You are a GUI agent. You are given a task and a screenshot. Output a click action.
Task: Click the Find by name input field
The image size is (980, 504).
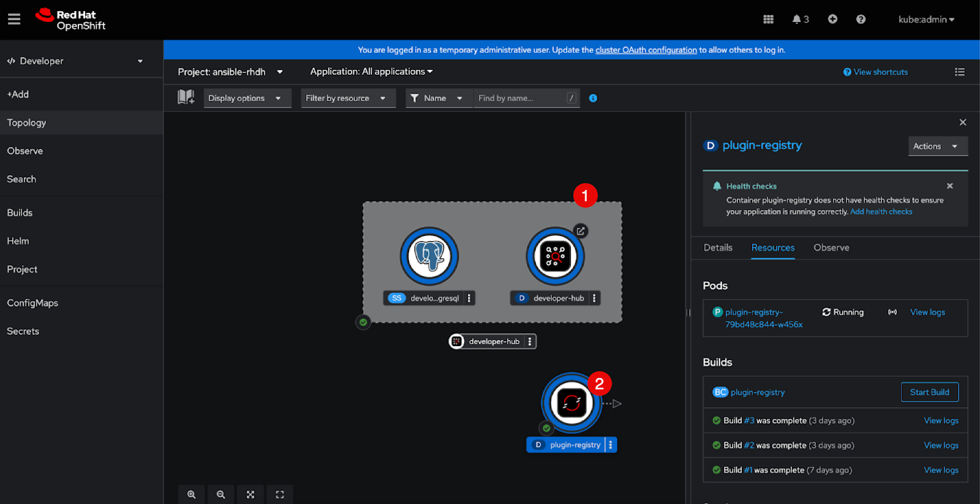click(526, 98)
